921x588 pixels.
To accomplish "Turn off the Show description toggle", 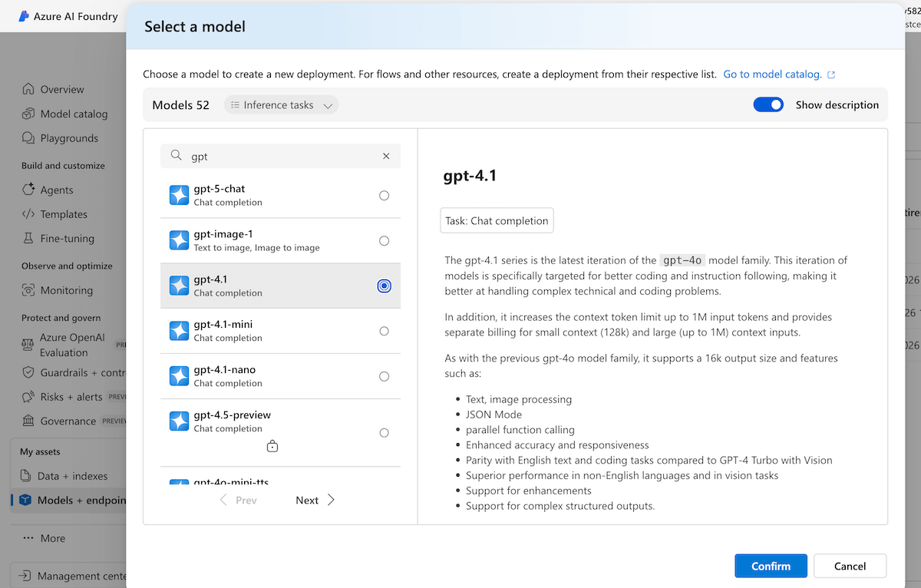I will pyautogui.click(x=768, y=105).
